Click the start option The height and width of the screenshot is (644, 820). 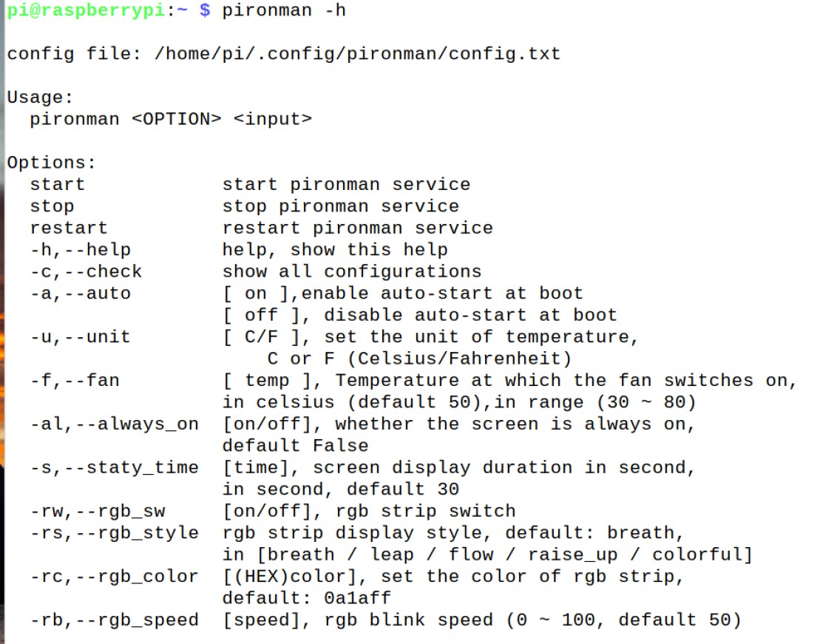pos(57,185)
